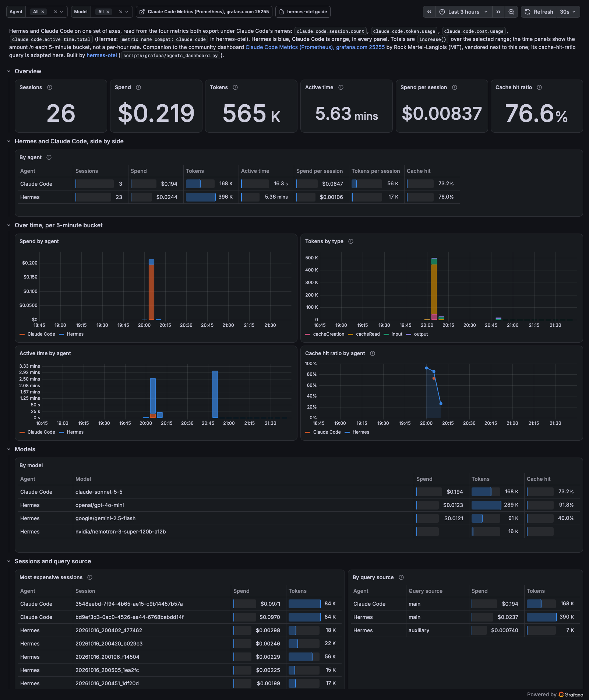589x700 pixels.
Task: Toggle the cacheCreation series in the Tokens legend
Action: (x=329, y=334)
